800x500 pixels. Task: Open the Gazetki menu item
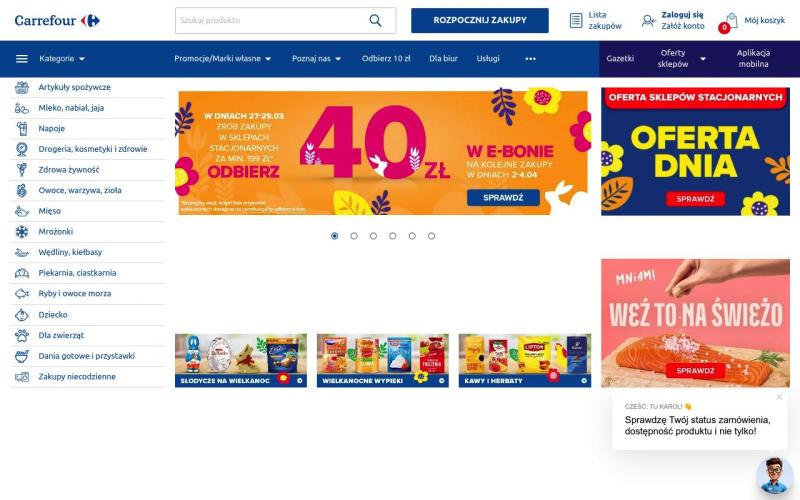tap(620, 59)
